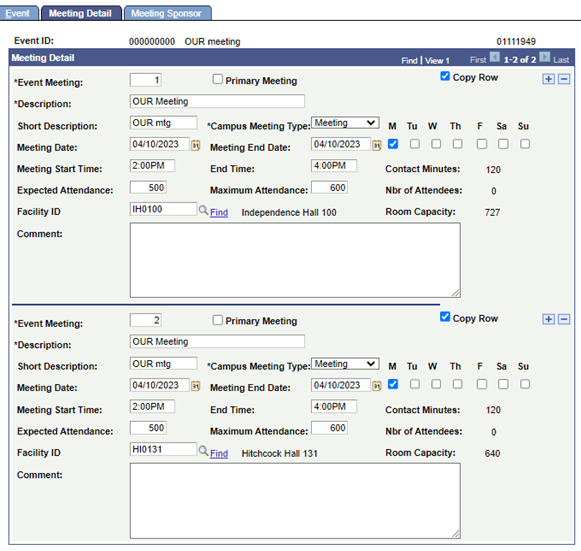Go to previous row with left arrow icon
The height and width of the screenshot is (551, 581).
pos(494,57)
